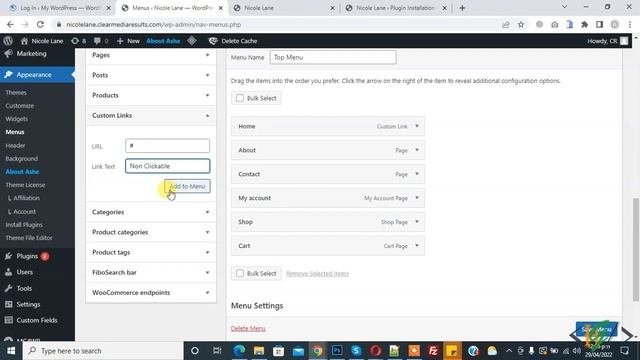The width and height of the screenshot is (640, 360).
Task: Expand Cart menu item options arrow
Action: pyautogui.click(x=417, y=246)
